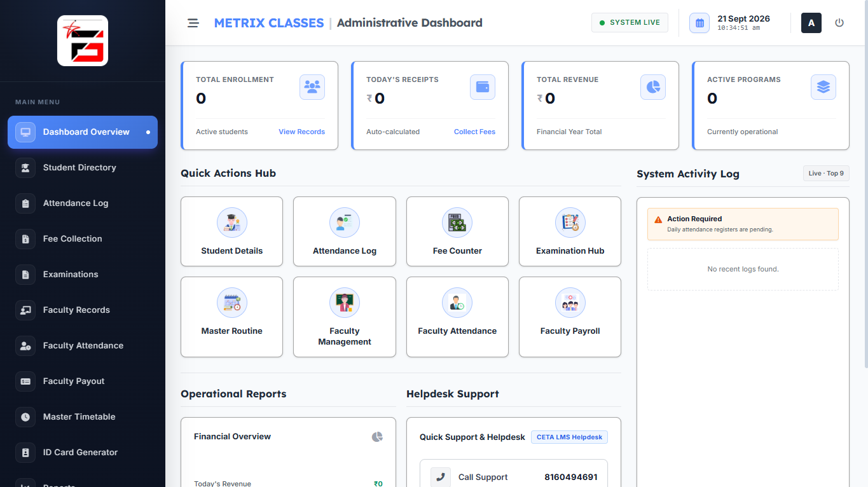
Task: Open the Faculty Payroll quick action
Action: pos(570,317)
